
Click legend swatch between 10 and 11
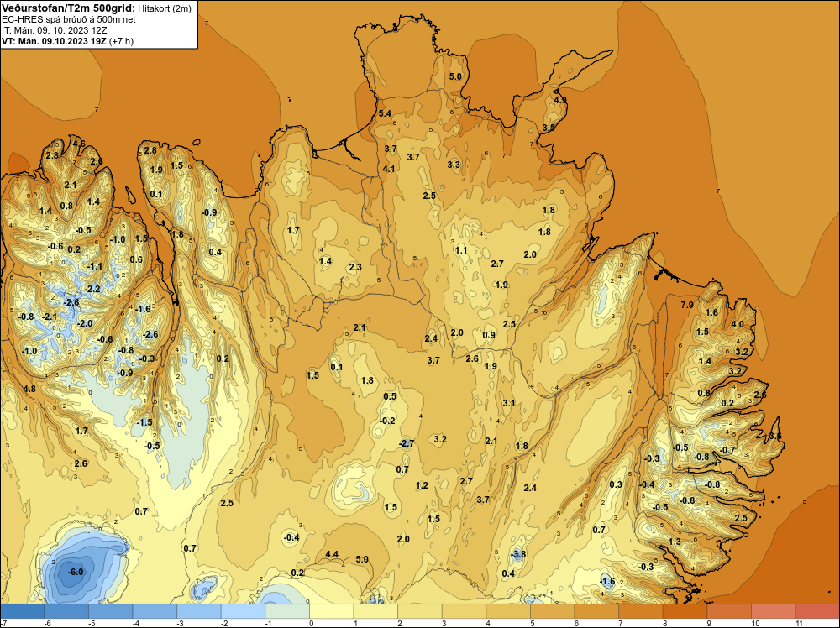773,611
